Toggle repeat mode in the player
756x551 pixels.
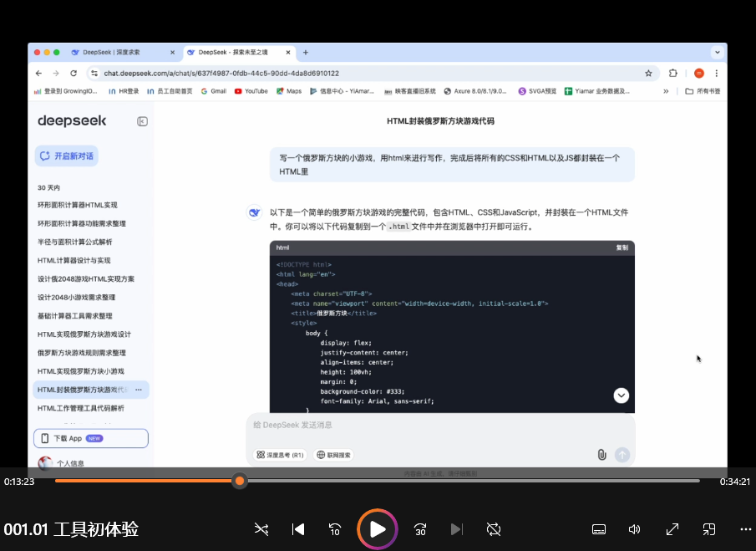click(494, 529)
